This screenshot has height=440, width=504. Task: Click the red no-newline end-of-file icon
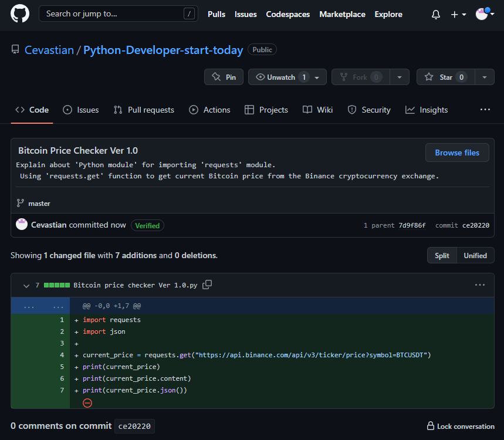[87, 402]
